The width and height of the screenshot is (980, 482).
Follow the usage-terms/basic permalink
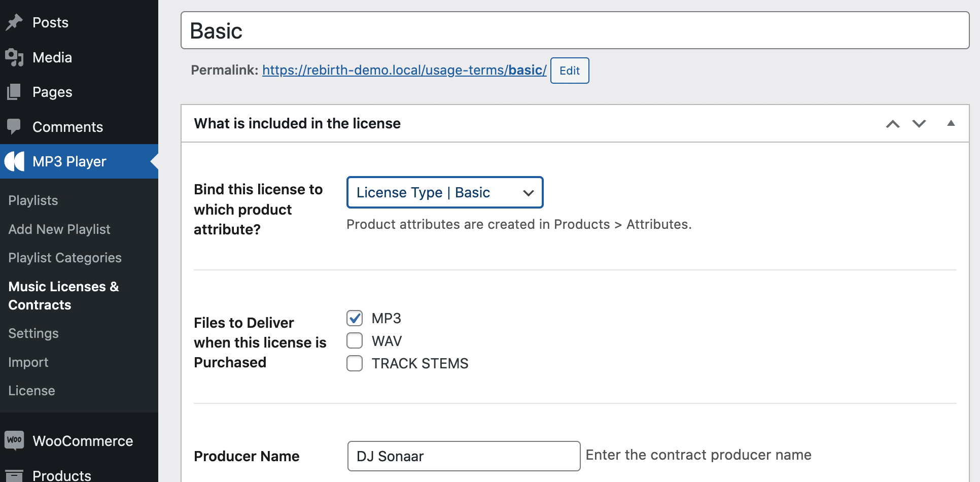(x=404, y=70)
